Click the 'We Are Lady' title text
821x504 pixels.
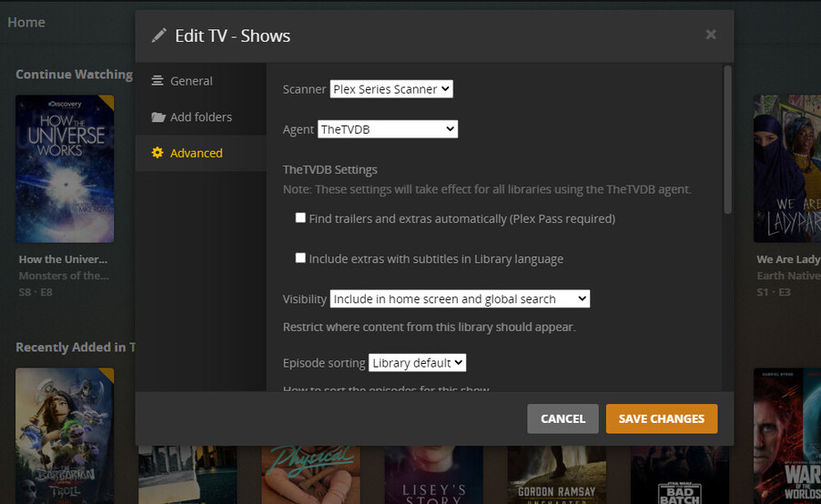click(788, 259)
